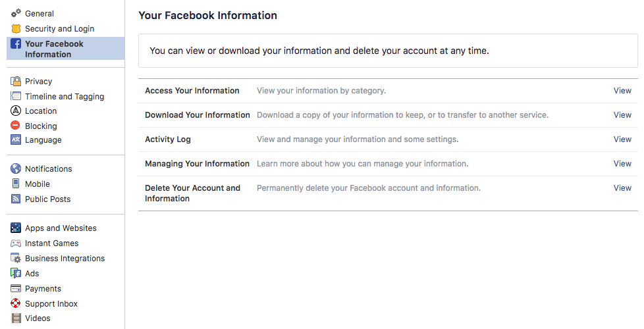Click the red Blocking icon
This screenshot has height=329, width=644.
pos(16,126)
